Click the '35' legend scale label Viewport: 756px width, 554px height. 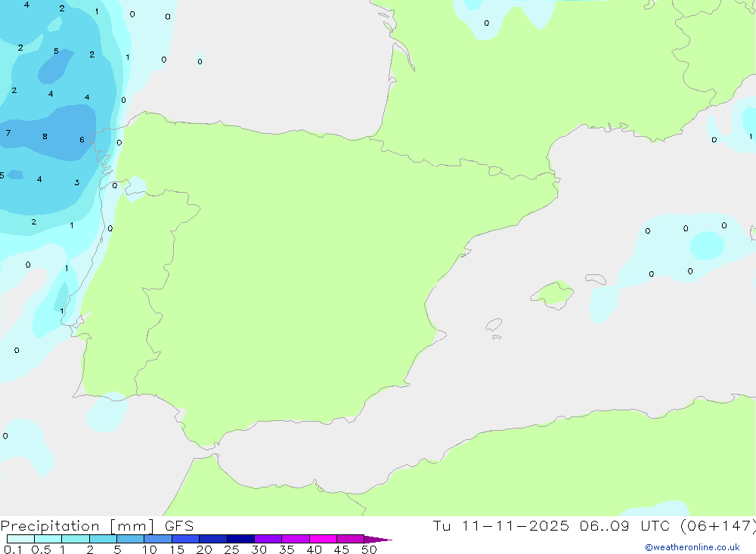(x=287, y=549)
